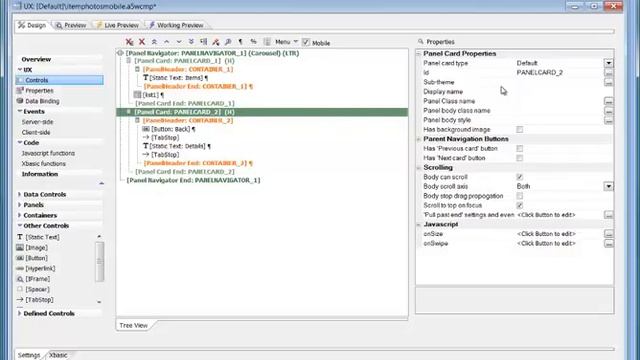The height and width of the screenshot is (360, 640).
Task: Enable Body stop drag propogation checkbox
Action: click(x=520, y=196)
